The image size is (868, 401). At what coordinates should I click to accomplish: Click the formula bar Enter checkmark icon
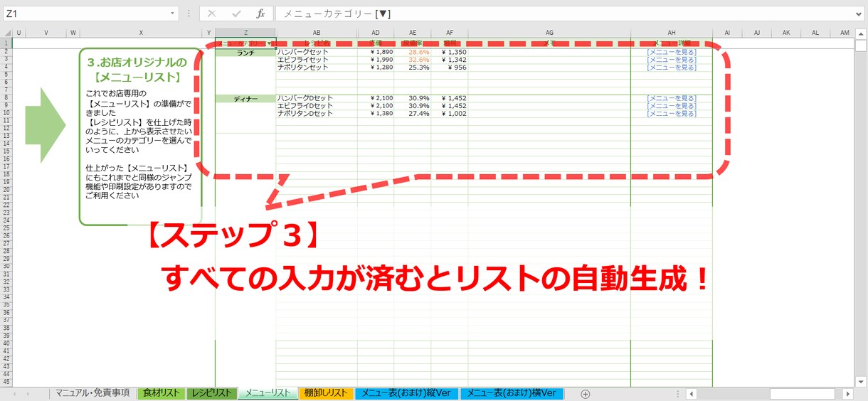click(236, 14)
